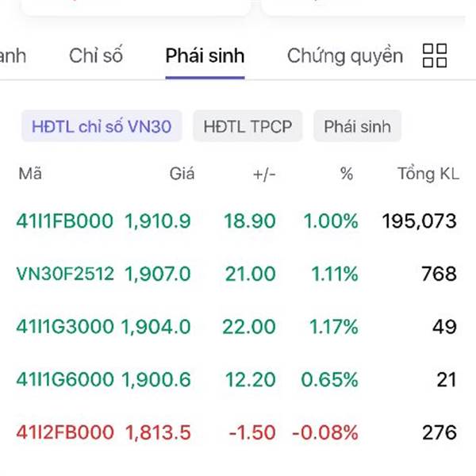This screenshot has height=476, width=476.
Task: Click price 1,910.9 of 41I1FB000
Action: (157, 221)
